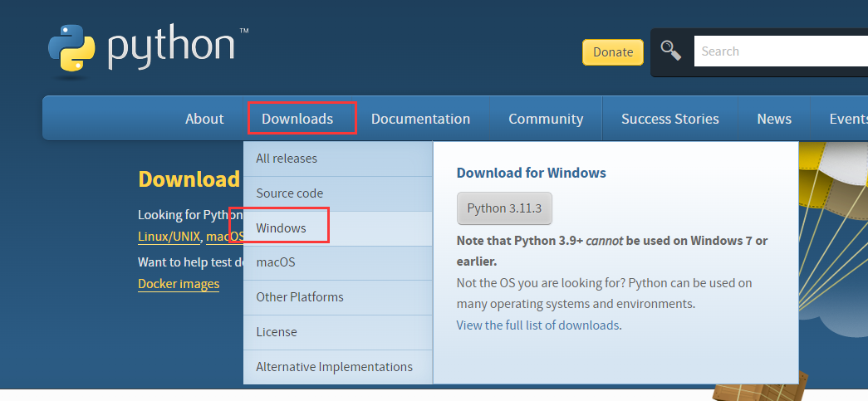This screenshot has width=868, height=401.
Task: Open the Community navigation menu
Action: coord(546,119)
